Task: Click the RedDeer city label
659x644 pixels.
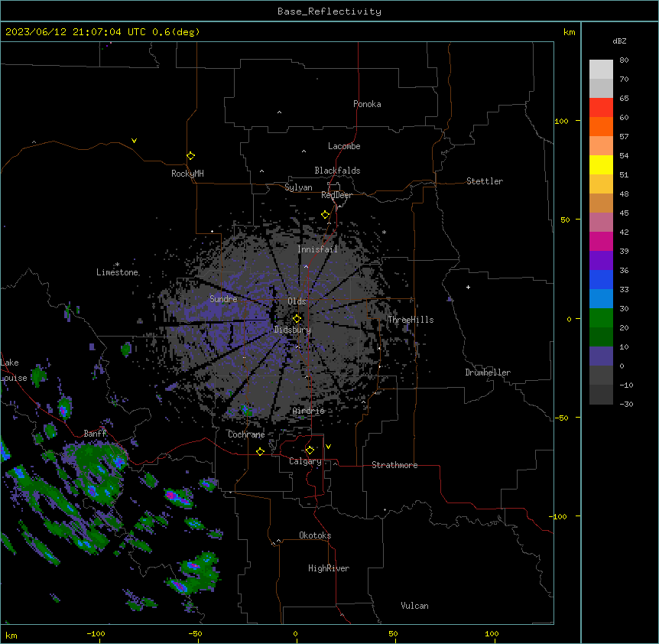Action: click(336, 195)
